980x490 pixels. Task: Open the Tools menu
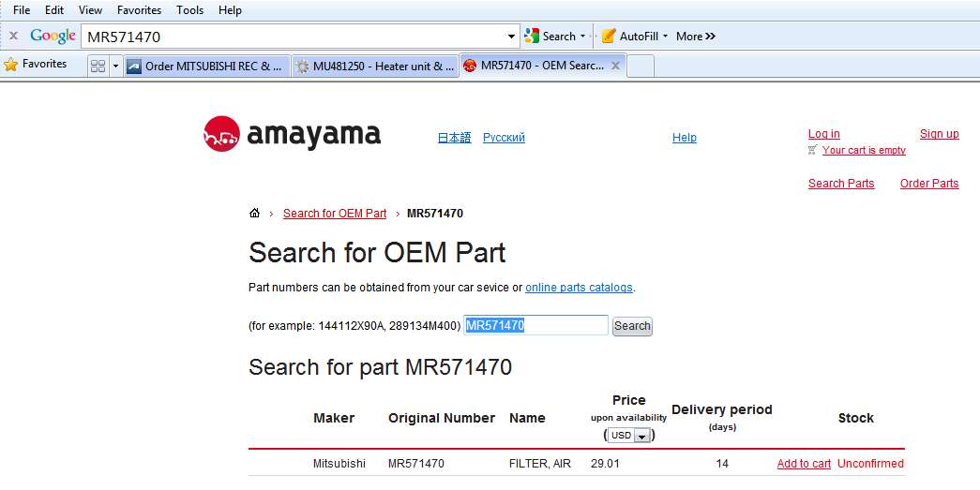[189, 10]
